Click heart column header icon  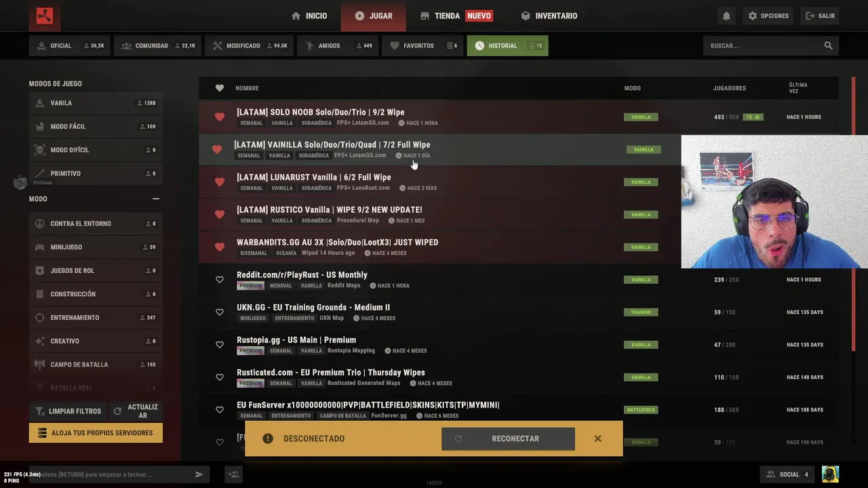(x=220, y=88)
